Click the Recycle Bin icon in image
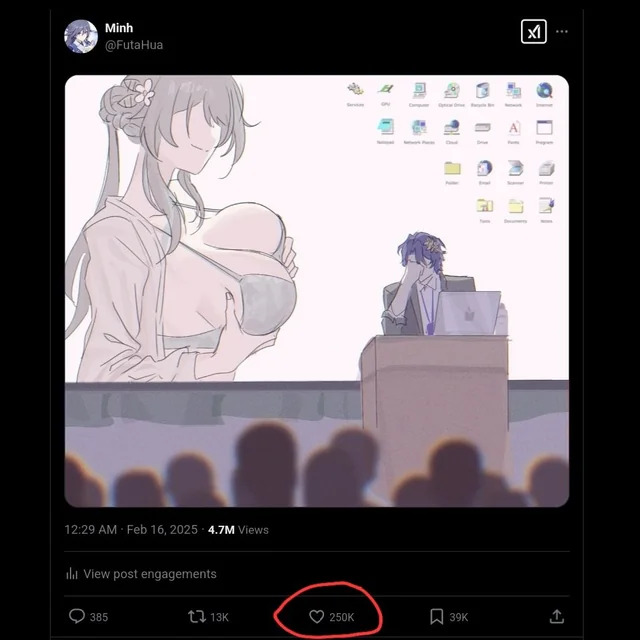The height and width of the screenshot is (640, 640). pos(482,91)
